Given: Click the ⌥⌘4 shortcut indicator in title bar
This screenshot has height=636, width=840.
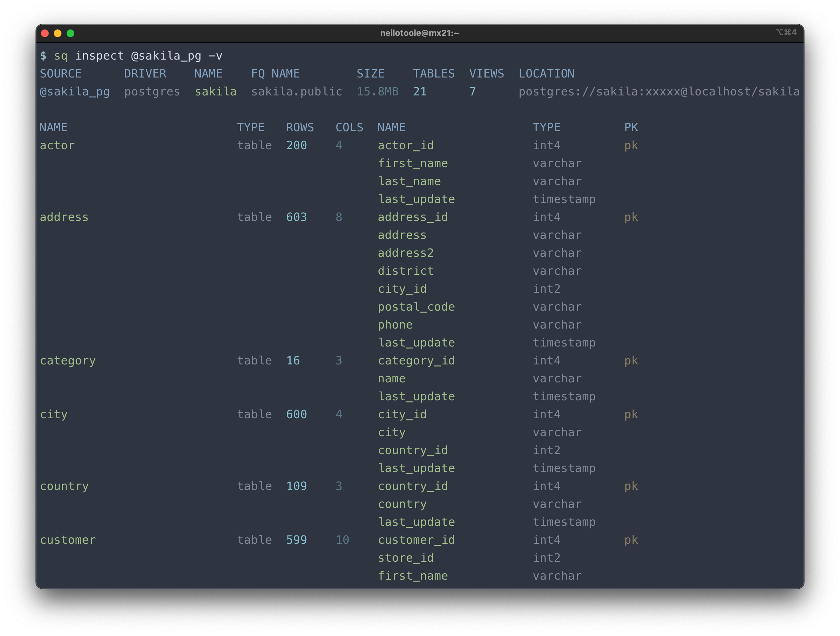Looking at the screenshot, I should click(x=786, y=32).
